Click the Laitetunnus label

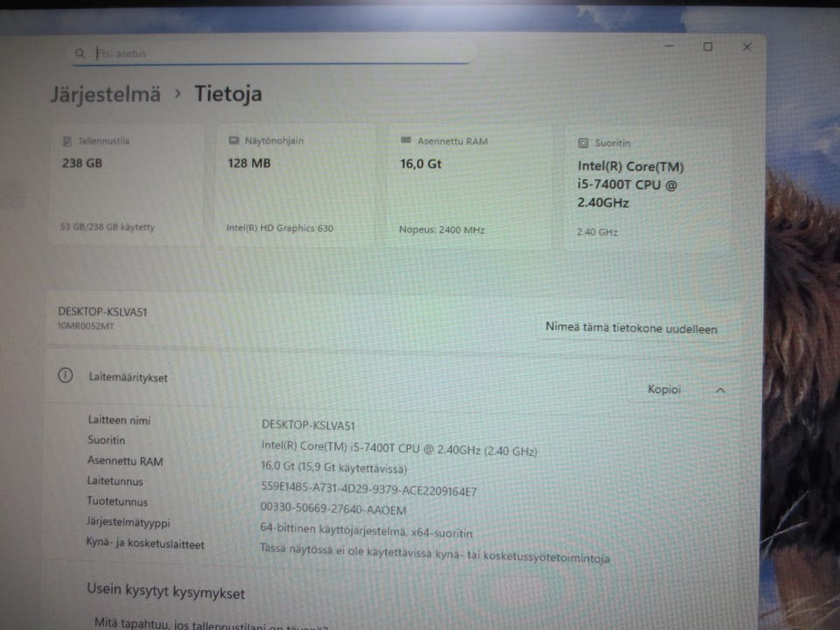[115, 481]
